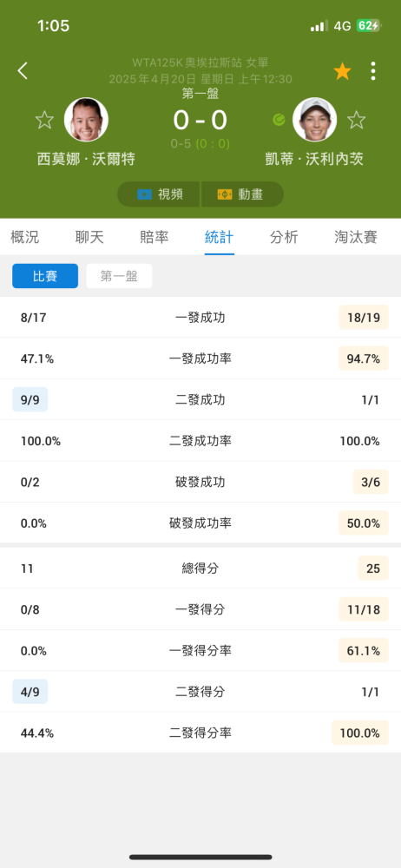The height and width of the screenshot is (868, 401).
Task: Open 視頻 video stream button
Action: point(159,194)
